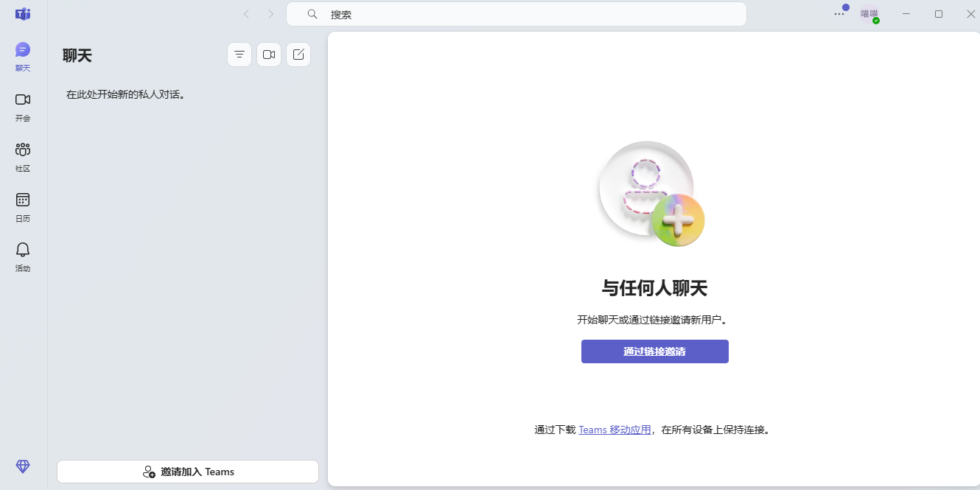Check Activity (活动) notifications
This screenshot has width=980, height=490.
[x=22, y=256]
